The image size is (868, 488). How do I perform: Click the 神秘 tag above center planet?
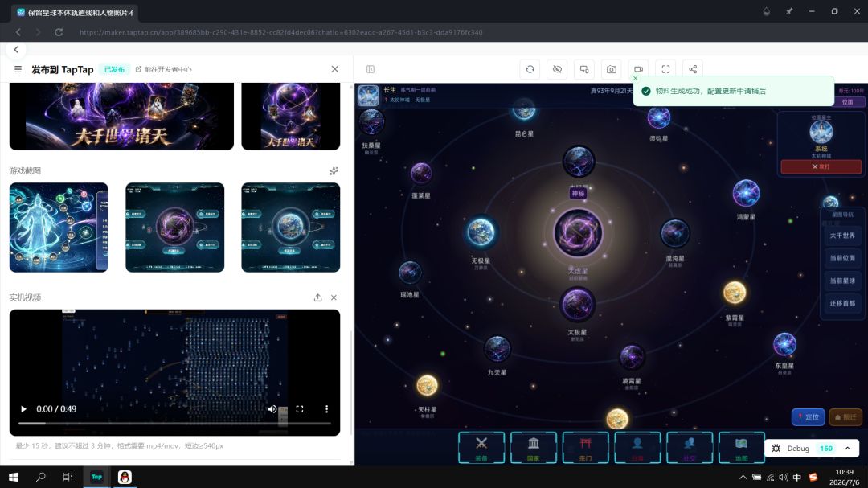(x=578, y=193)
